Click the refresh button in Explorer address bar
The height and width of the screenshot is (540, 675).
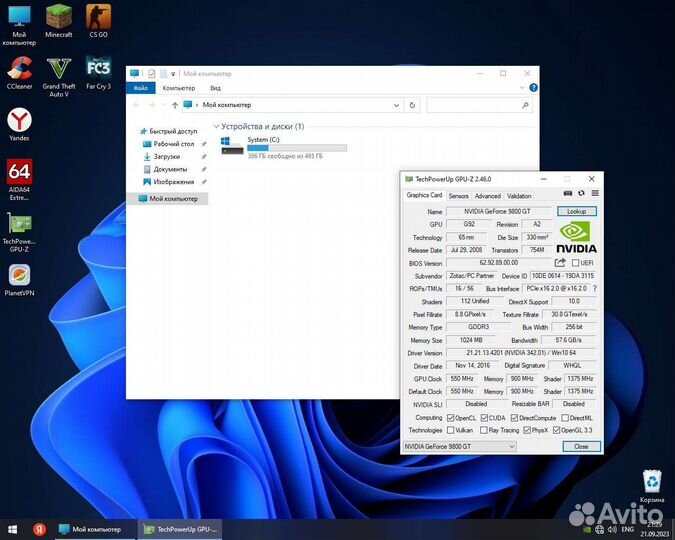click(x=412, y=105)
